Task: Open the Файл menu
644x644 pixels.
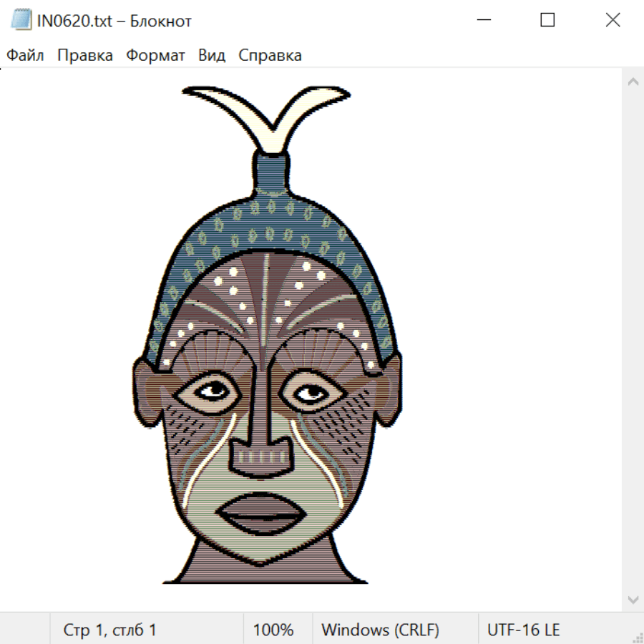Action: point(25,56)
